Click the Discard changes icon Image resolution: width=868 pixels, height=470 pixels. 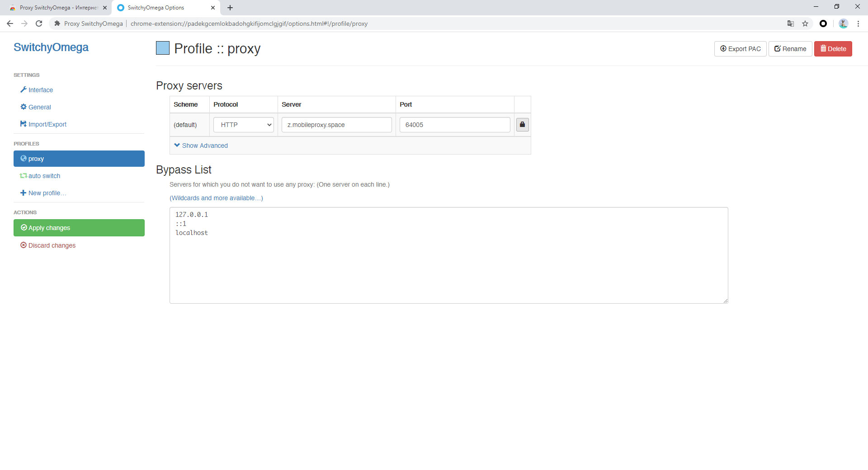point(24,245)
